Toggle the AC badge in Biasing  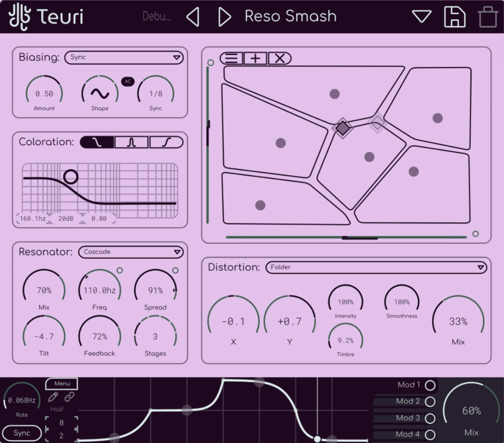coord(128,81)
